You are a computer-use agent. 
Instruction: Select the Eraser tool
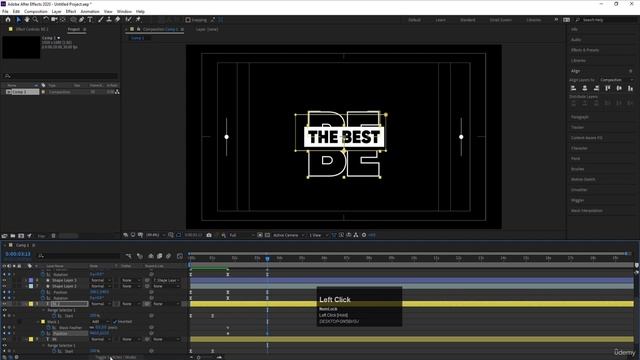click(118, 20)
